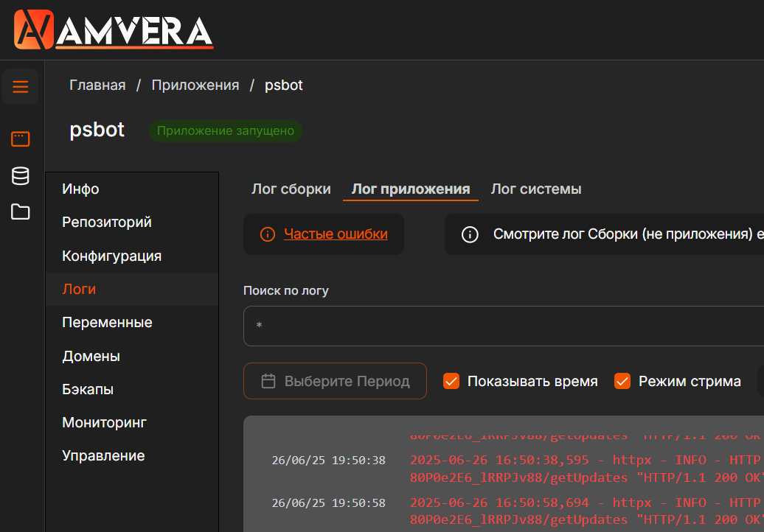Go to Главная in breadcrumbs
This screenshot has height=532, width=764.
click(97, 85)
